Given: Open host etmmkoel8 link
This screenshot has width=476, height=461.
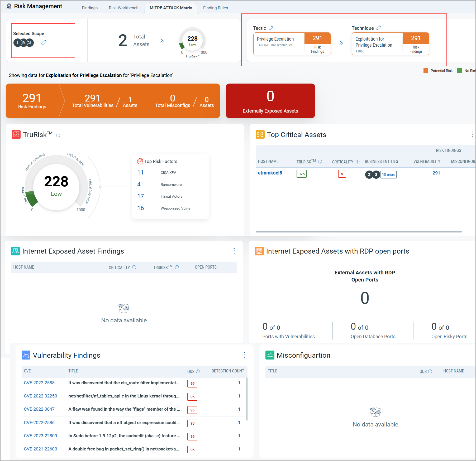Looking at the screenshot, I should 270,173.
